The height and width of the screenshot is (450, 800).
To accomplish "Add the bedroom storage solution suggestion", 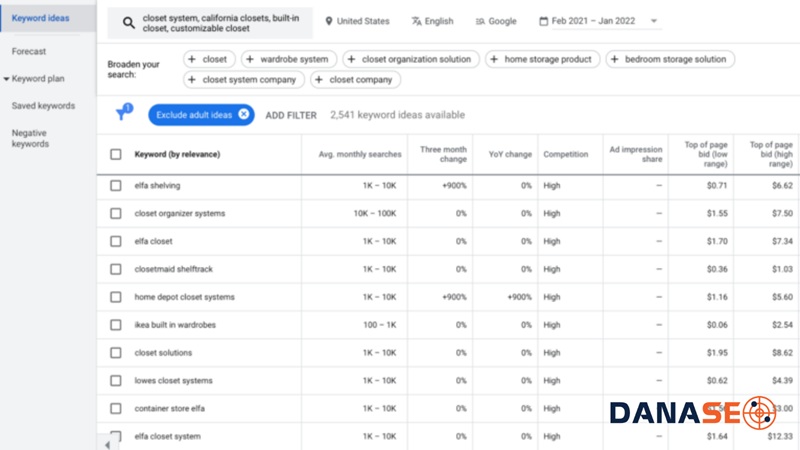I will tap(670, 59).
